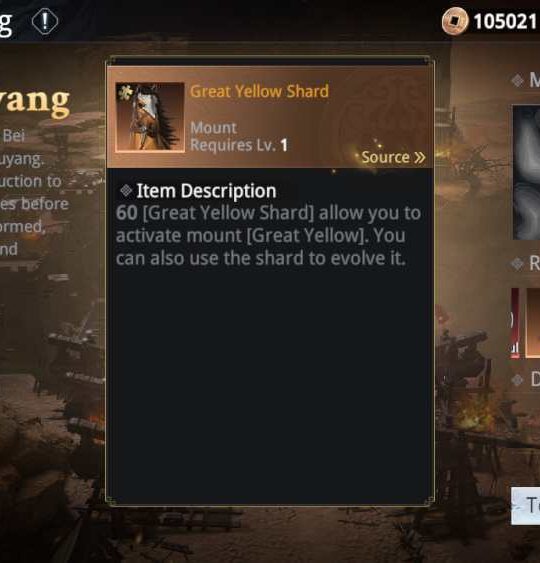Screen dimensions: 540x563
Task: Select the brown reward item card
Action: pyautogui.click(x=533, y=323)
